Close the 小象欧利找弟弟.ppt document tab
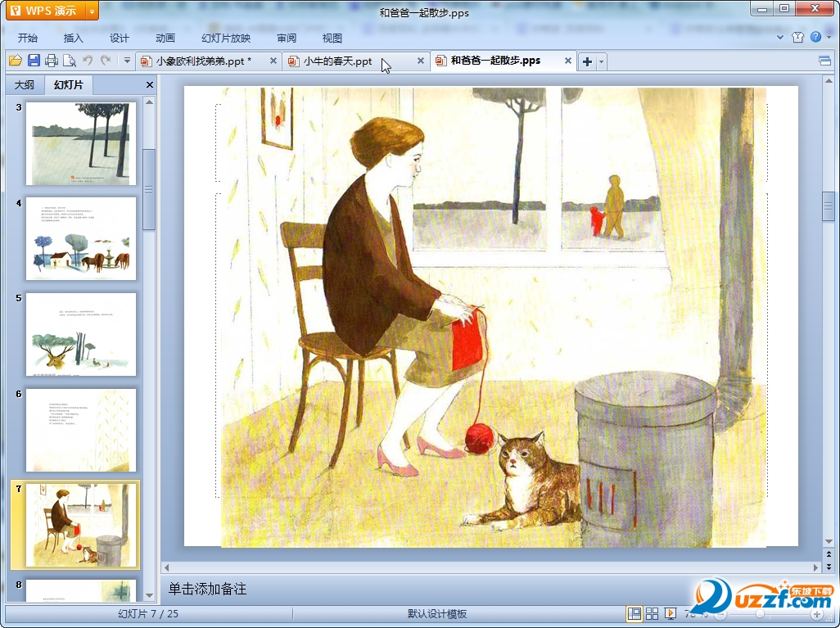Image resolution: width=840 pixels, height=628 pixels. (273, 61)
